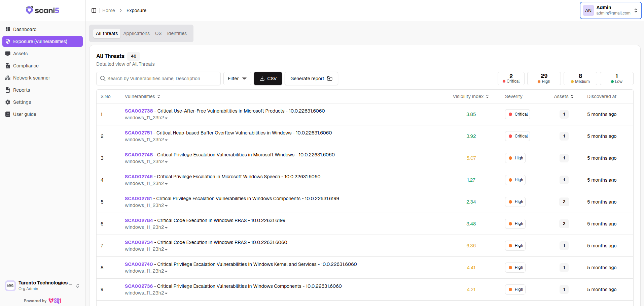This screenshot has height=306, width=644.
Task: Download the CSV export
Action: pyautogui.click(x=268, y=79)
